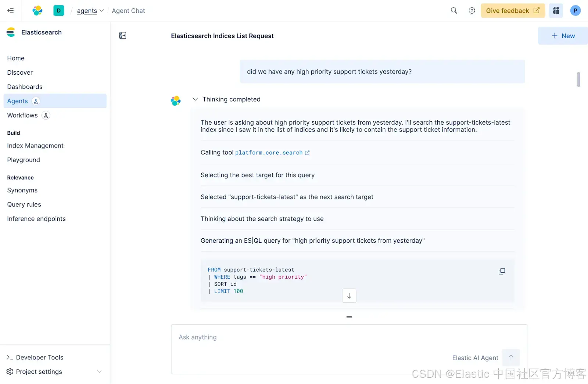588x384 pixels.
Task: Click the Elastic AI Agent selector
Action: point(475,358)
